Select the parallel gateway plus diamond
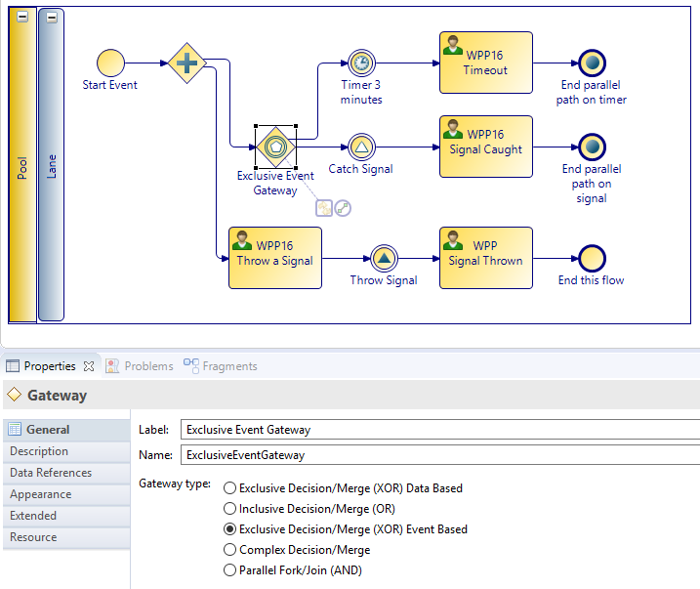 (185, 63)
